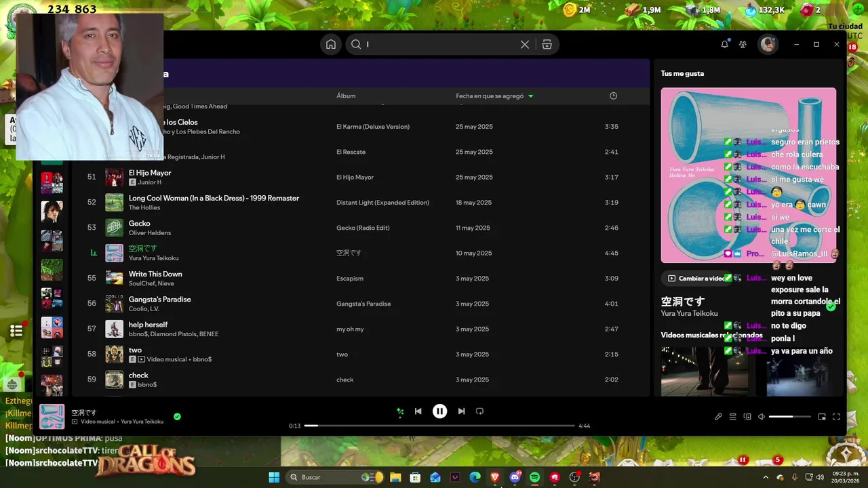Click Cambiar a video button

pyautogui.click(x=696, y=279)
